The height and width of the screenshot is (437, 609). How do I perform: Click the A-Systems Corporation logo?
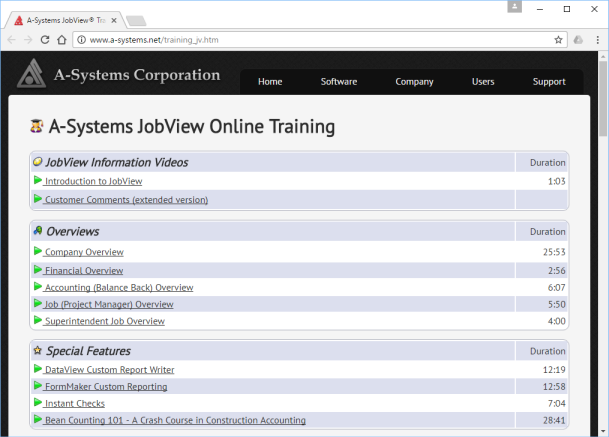pyautogui.click(x=120, y=76)
